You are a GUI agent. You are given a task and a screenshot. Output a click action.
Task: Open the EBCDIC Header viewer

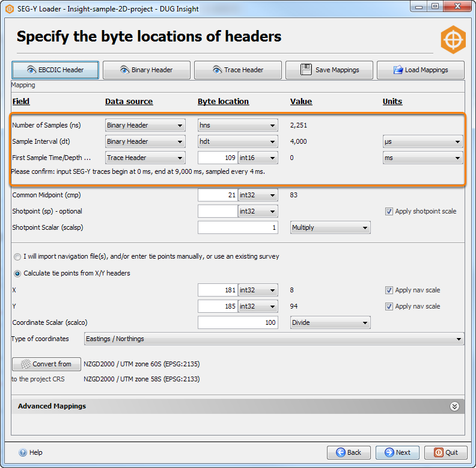pos(55,70)
